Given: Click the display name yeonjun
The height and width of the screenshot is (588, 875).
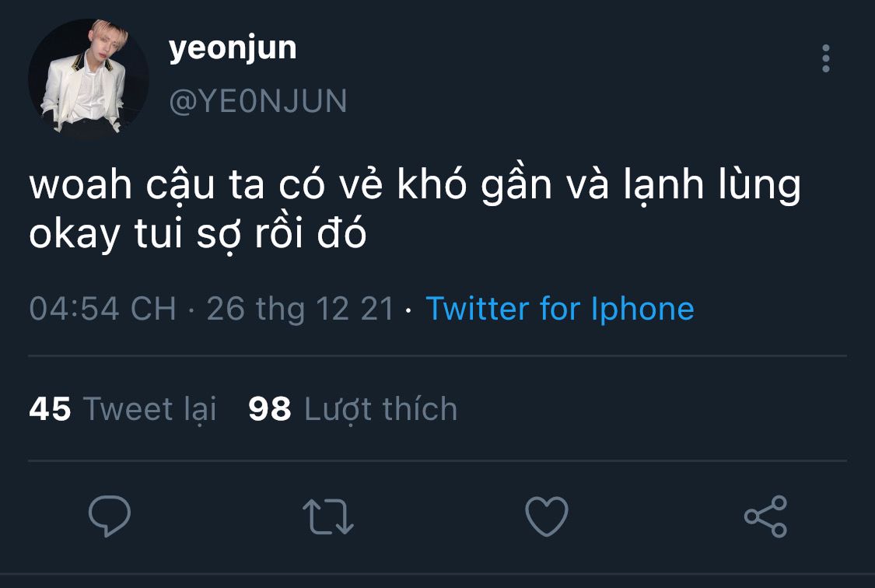Looking at the screenshot, I should (x=233, y=49).
